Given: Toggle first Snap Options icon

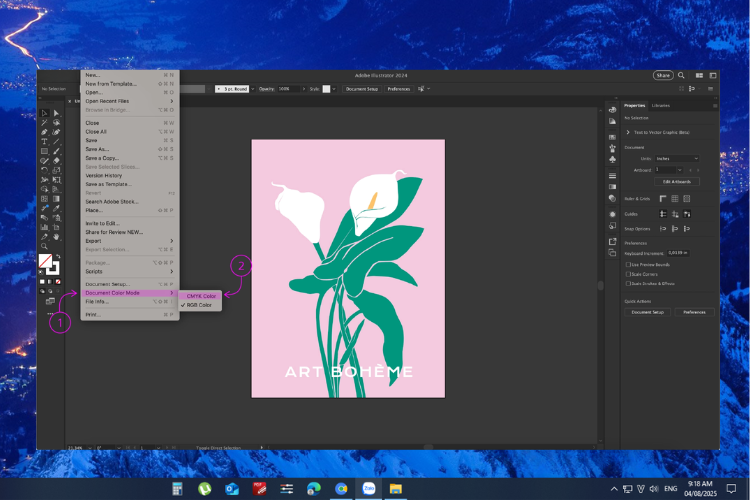Looking at the screenshot, I should coord(663,229).
